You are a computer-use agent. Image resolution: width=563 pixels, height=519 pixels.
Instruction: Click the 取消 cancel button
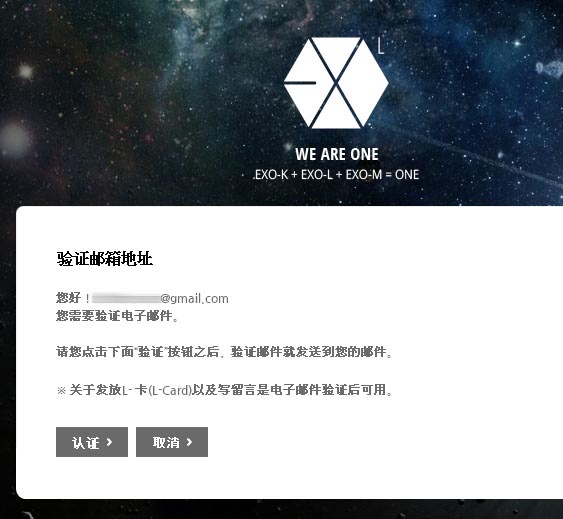(x=172, y=442)
